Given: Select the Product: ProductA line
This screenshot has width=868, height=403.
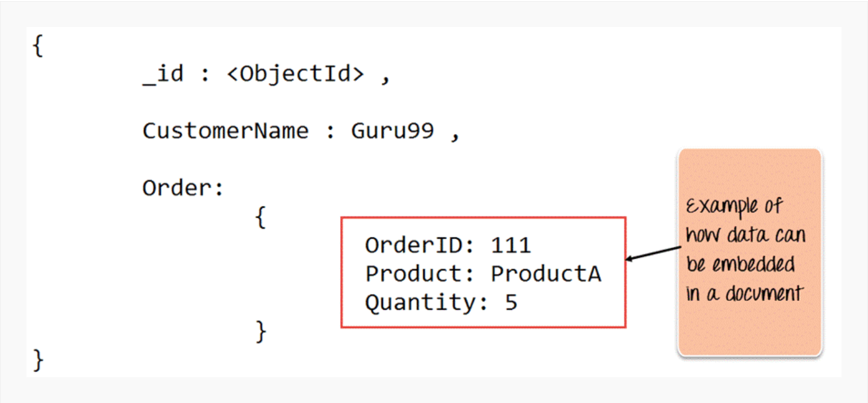Looking at the screenshot, I should (483, 274).
